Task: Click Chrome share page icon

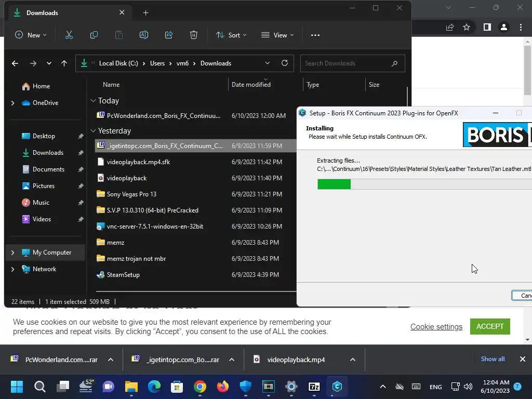Action: [450, 27]
